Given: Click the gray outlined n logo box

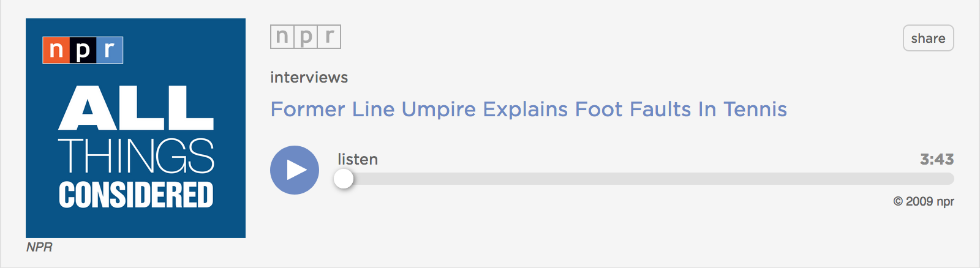Looking at the screenshot, I should click(282, 37).
